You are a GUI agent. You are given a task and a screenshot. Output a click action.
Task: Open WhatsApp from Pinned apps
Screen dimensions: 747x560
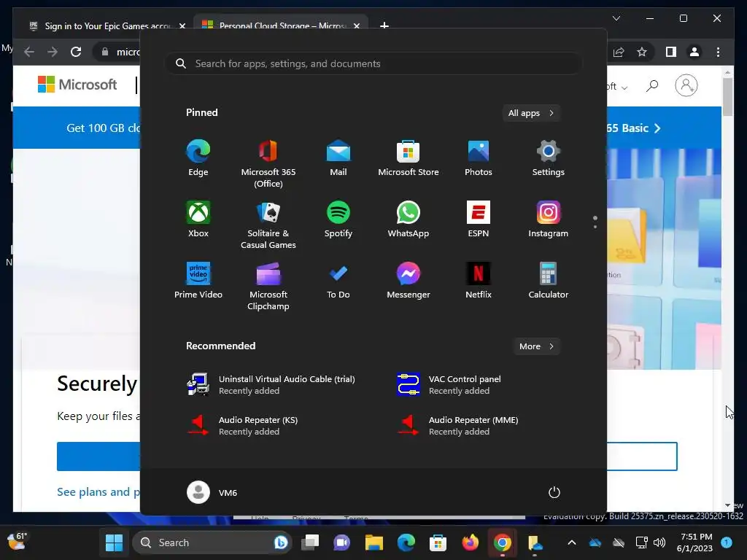pos(409,219)
